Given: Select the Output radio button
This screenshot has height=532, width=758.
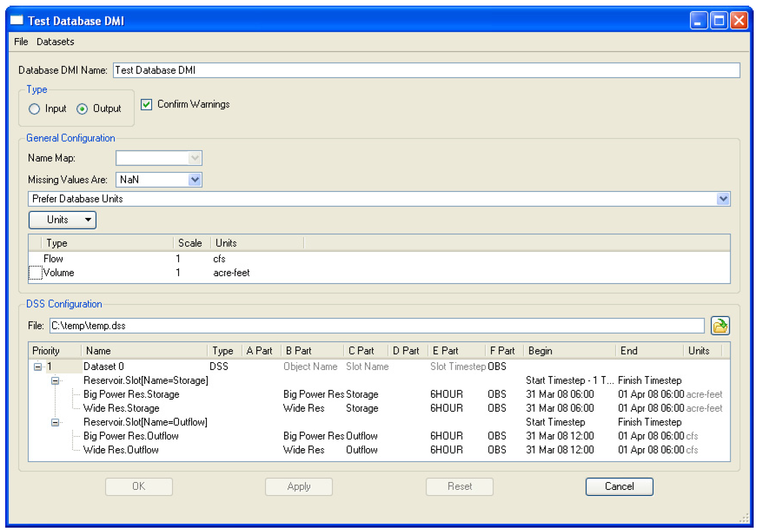Looking at the screenshot, I should (x=82, y=109).
